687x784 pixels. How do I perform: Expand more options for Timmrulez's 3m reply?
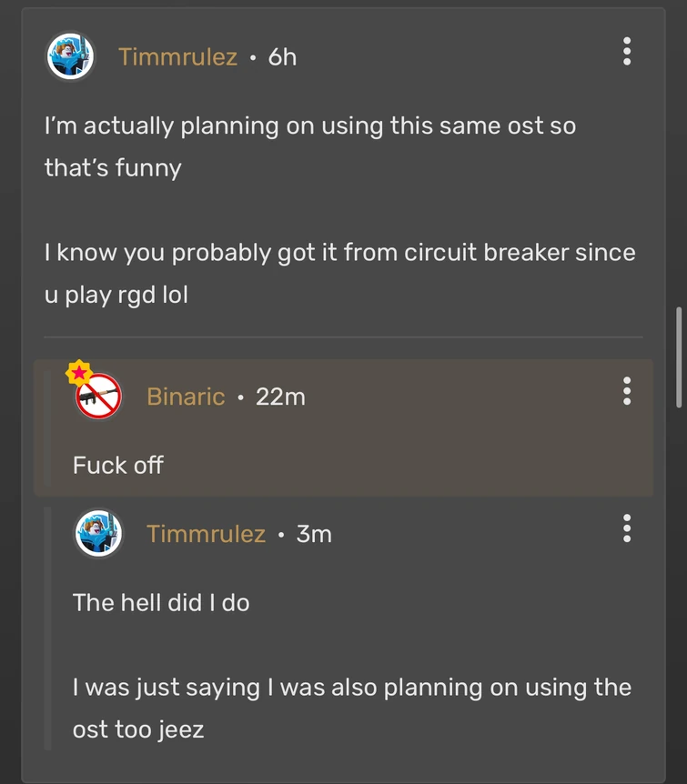[x=627, y=528]
